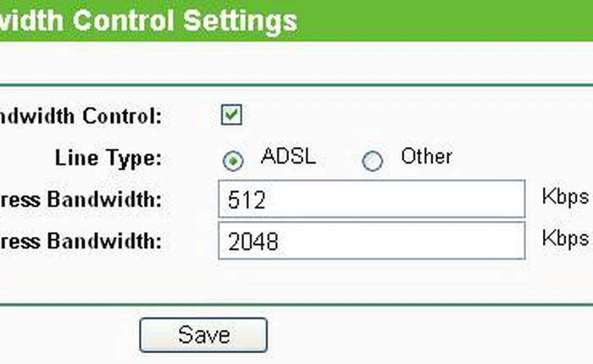This screenshot has height=364, width=593.
Task: Click the field containing 512
Action: tap(370, 201)
